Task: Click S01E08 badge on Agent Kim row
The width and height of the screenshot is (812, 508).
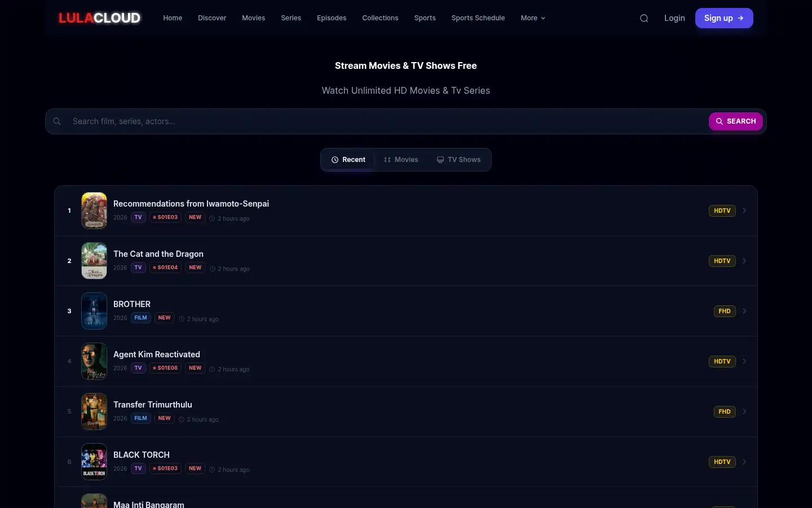Action: pyautogui.click(x=165, y=368)
